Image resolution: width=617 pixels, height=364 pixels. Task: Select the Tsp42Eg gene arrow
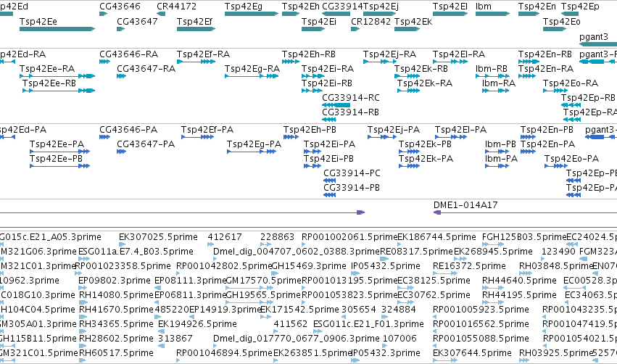252,14
